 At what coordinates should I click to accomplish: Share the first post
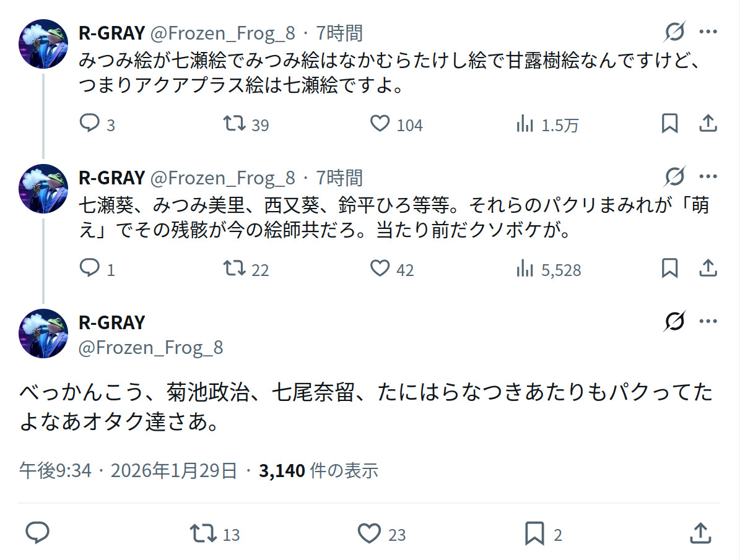click(707, 124)
